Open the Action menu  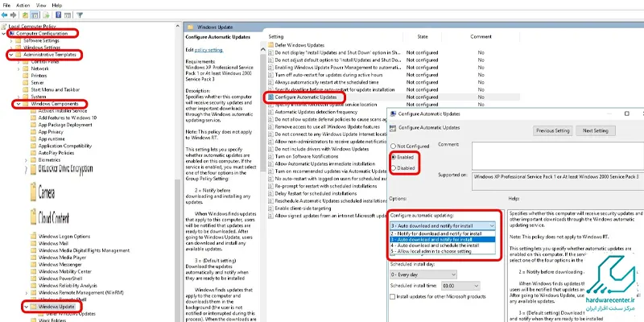tap(23, 6)
